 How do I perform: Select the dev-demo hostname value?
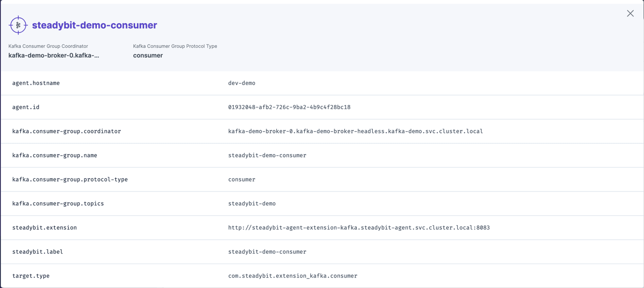[242, 83]
